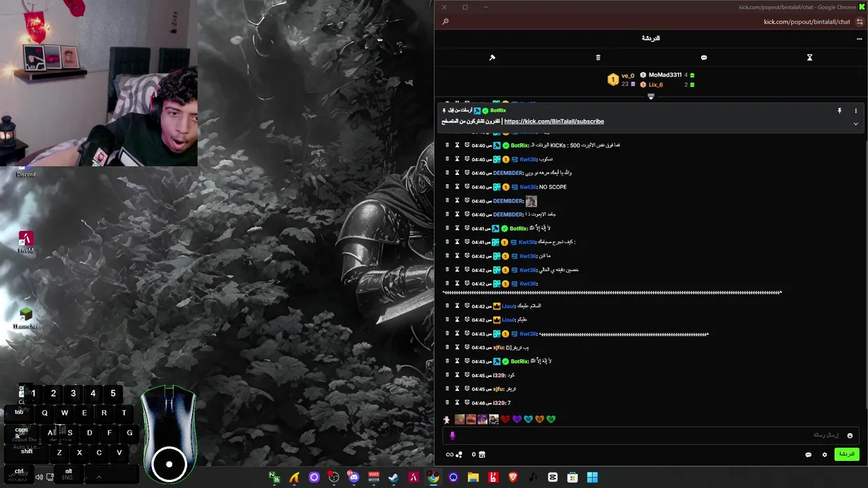Screen dimensions: 868x488
Task: Open the pinned message three-dots options
Action: [856, 110]
